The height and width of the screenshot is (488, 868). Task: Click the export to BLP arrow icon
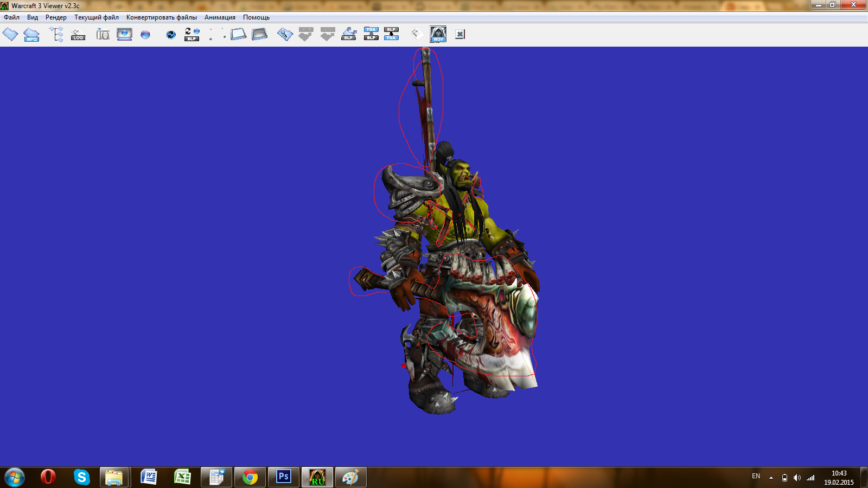[349, 34]
